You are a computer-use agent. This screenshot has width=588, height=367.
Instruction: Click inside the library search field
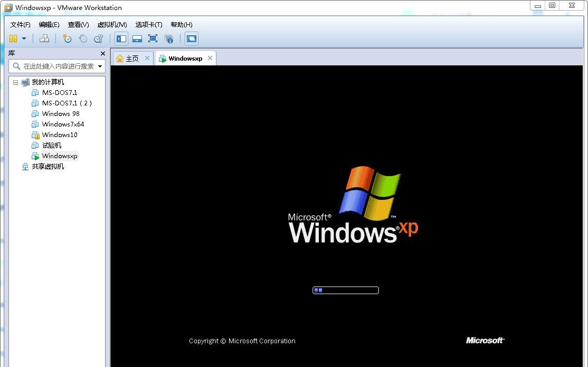tap(55, 66)
